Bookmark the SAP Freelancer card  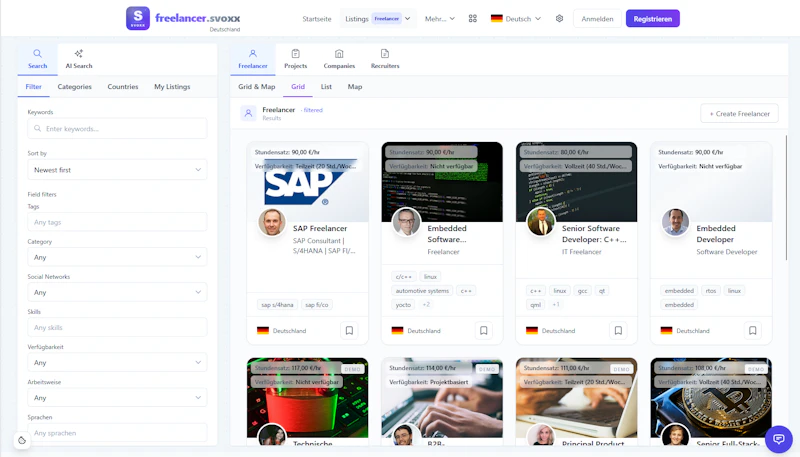[x=349, y=331]
